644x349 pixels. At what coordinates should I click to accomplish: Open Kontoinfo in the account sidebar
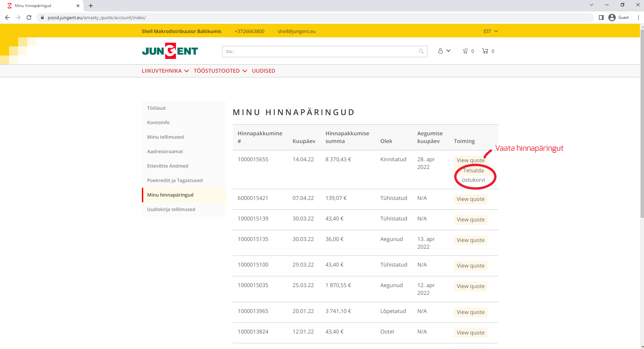pyautogui.click(x=158, y=123)
